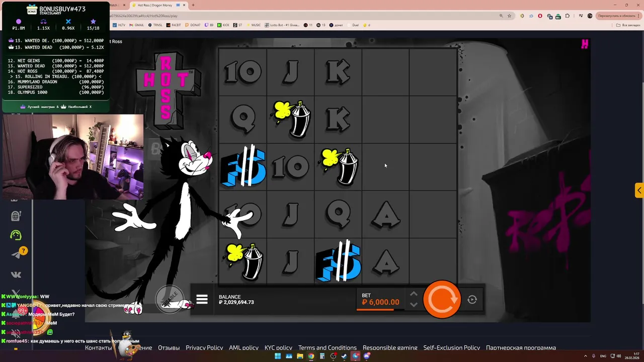Open the Responsible gaming link
This screenshot has width=644, height=362.
pyautogui.click(x=390, y=348)
